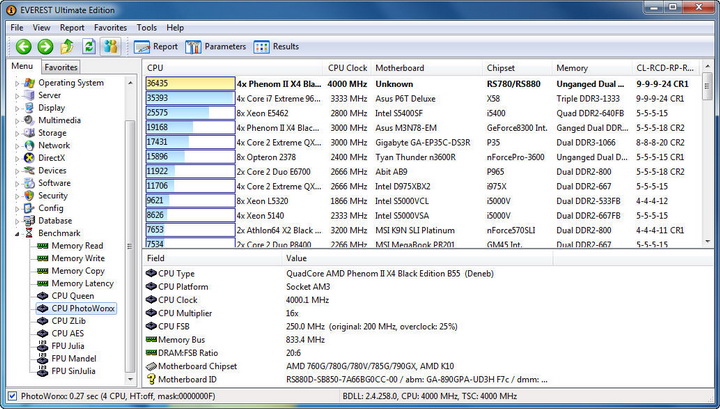Click the Results toolbar button

pyautogui.click(x=276, y=46)
